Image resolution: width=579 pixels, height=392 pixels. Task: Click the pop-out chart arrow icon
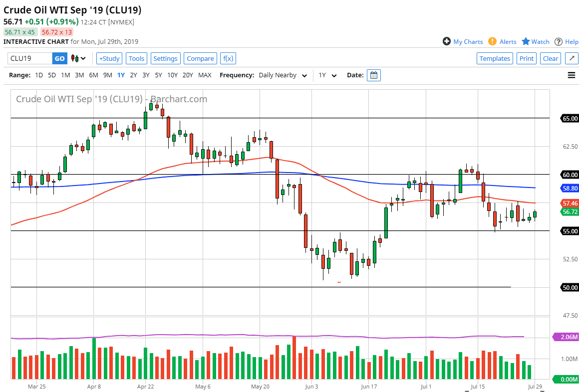pos(571,58)
